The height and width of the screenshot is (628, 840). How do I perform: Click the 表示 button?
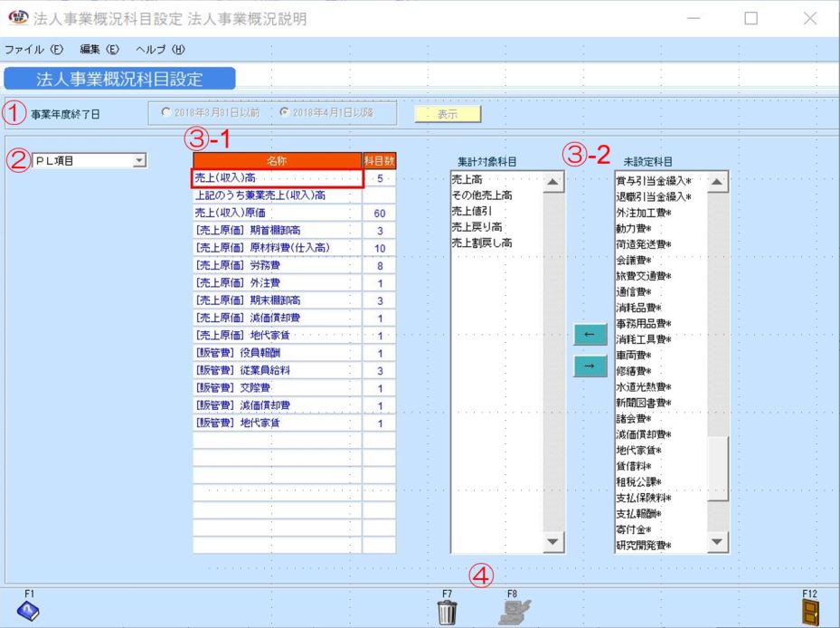click(x=448, y=113)
